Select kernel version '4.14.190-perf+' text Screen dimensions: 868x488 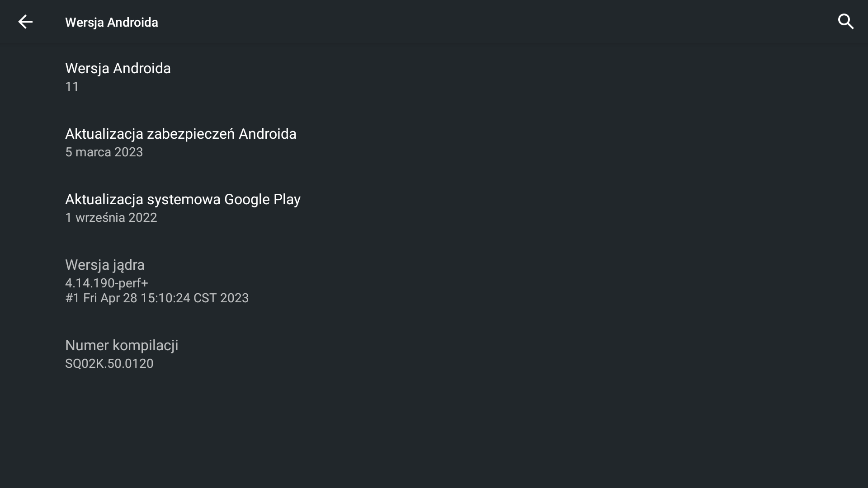click(107, 283)
